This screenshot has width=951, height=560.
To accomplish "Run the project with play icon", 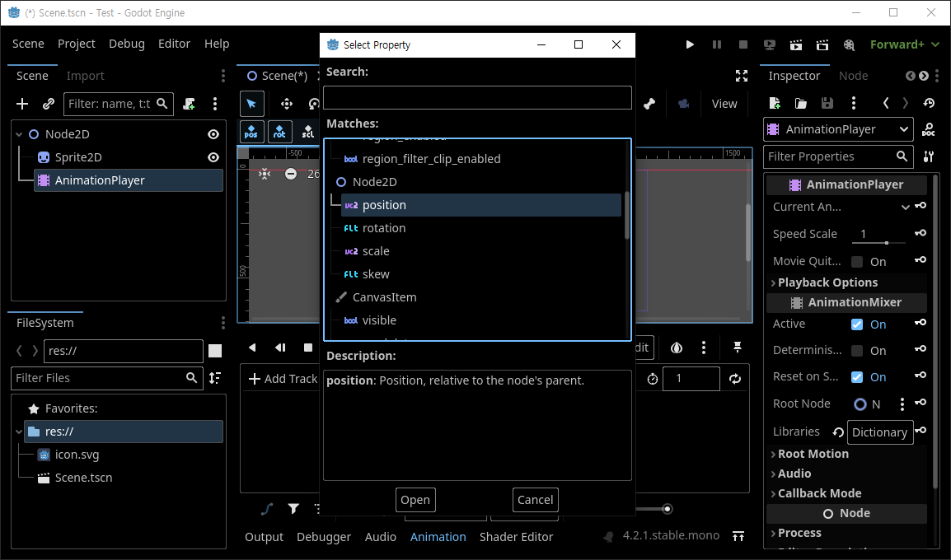I will tap(690, 44).
